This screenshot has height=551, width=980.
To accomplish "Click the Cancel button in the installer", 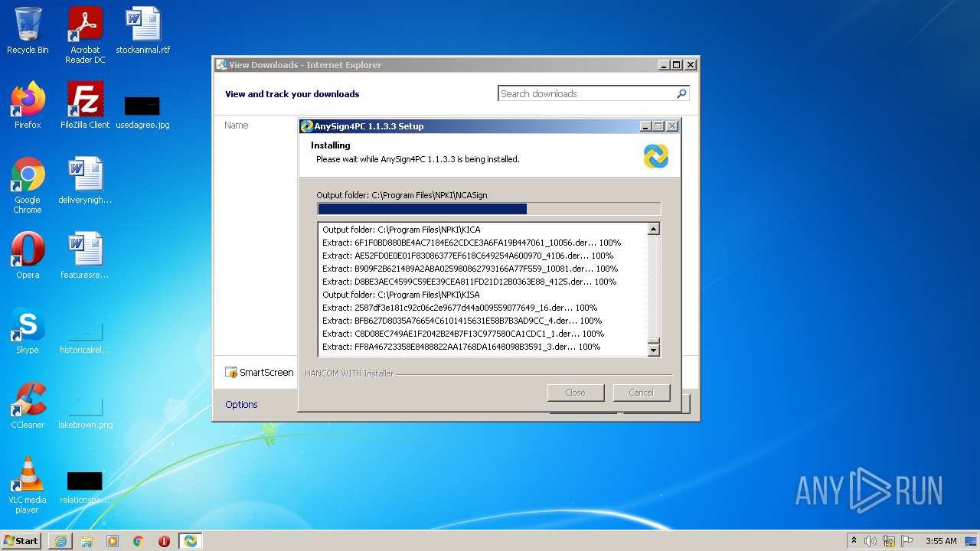I will click(x=642, y=393).
